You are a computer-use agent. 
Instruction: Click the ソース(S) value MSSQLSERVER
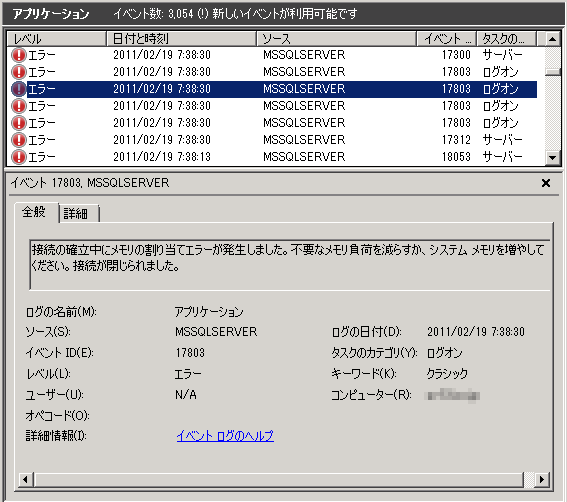(216, 332)
